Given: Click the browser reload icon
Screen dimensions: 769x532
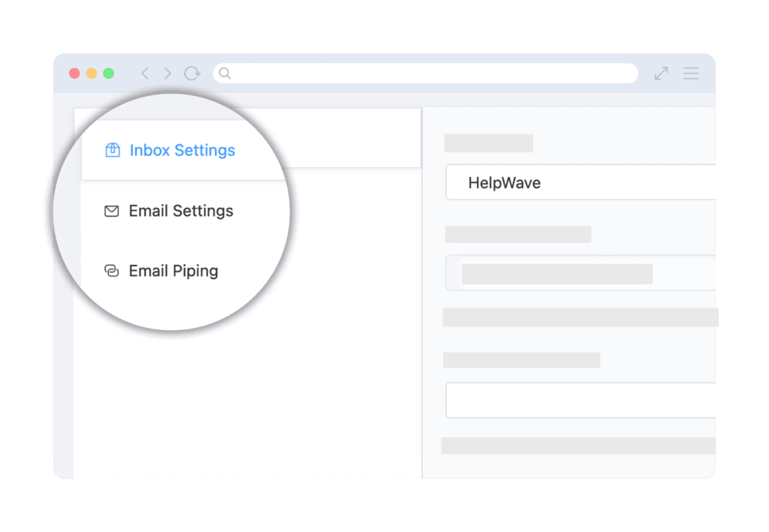Looking at the screenshot, I should pos(192,74).
